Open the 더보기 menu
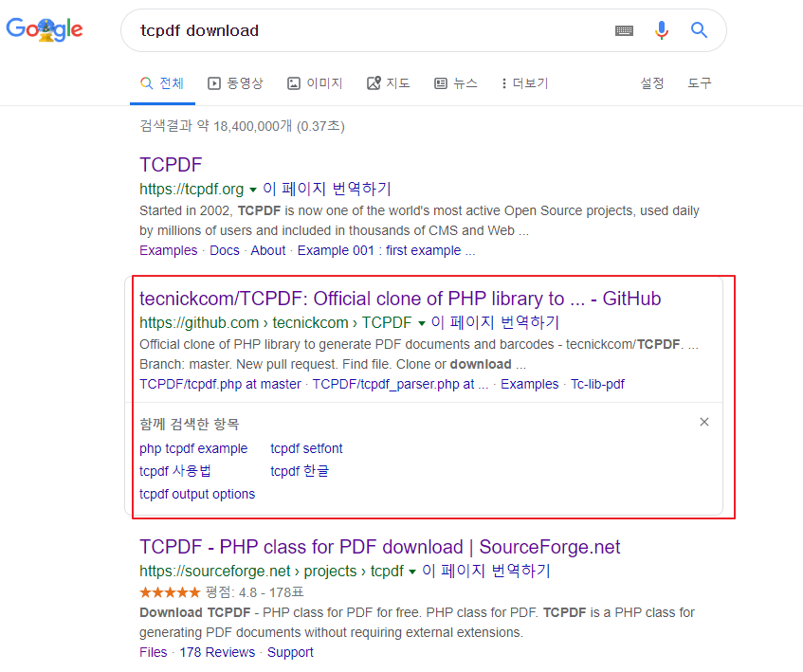 tap(525, 83)
